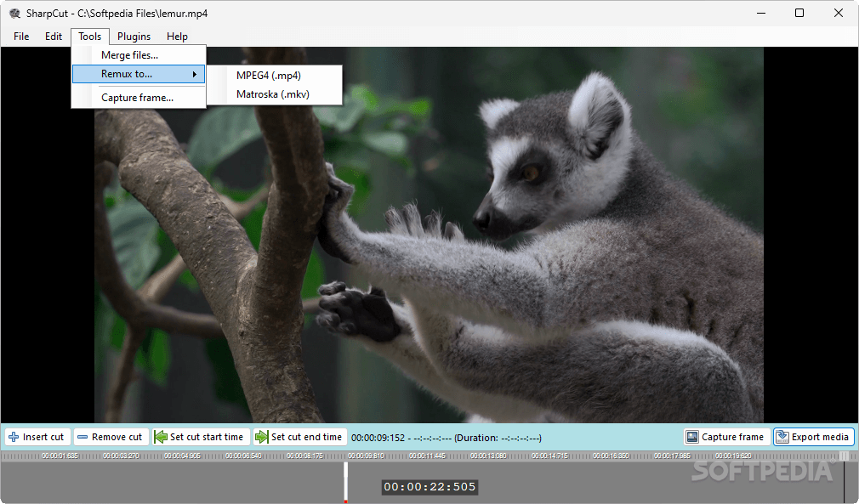Click the green arrow icon for cut end
Image resolution: width=859 pixels, height=504 pixels.
point(262,437)
